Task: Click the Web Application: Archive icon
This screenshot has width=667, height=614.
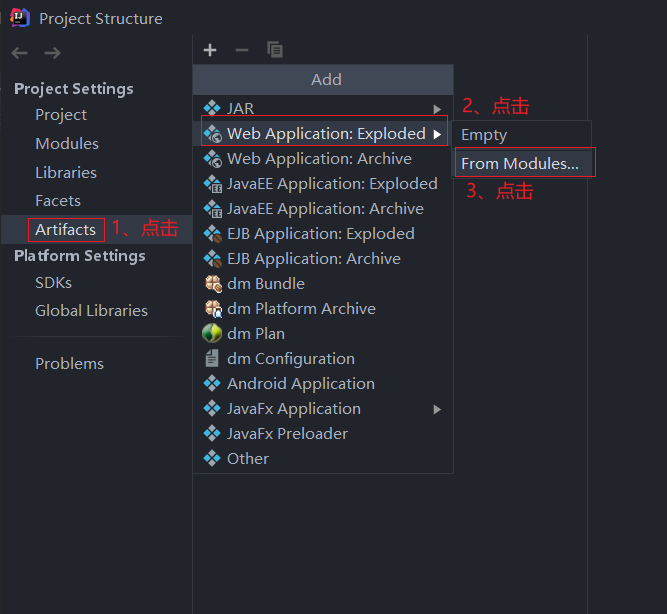Action: coord(212,159)
